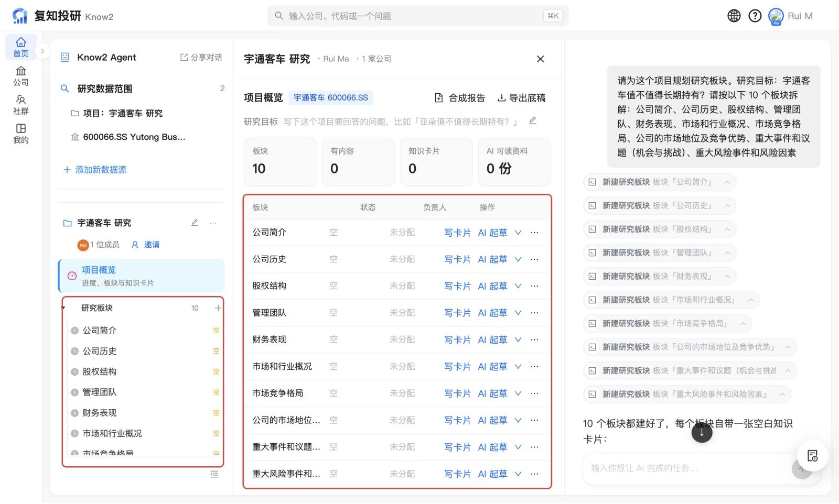Expand the 股权结构 row chevron
The height and width of the screenshot is (504, 839).
point(518,286)
